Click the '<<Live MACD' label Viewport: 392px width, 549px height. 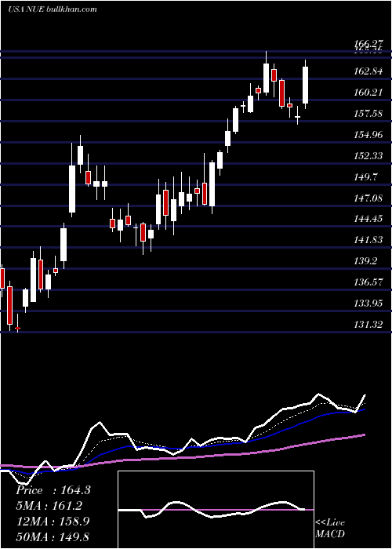pos(330,528)
